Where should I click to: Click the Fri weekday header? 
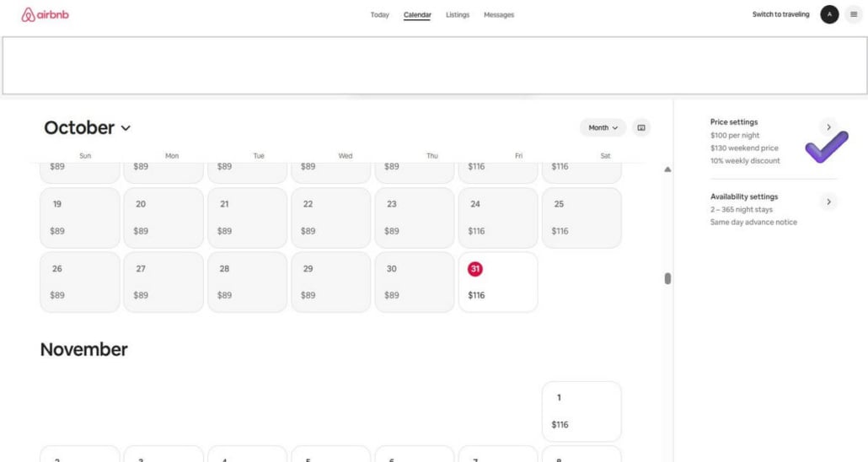pyautogui.click(x=519, y=156)
